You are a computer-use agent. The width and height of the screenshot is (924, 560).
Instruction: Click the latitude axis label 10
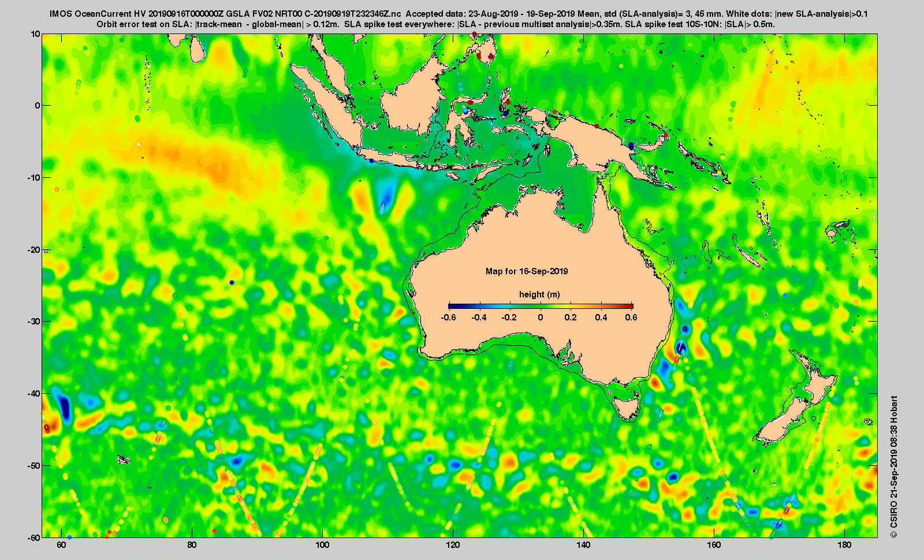pyautogui.click(x=36, y=34)
